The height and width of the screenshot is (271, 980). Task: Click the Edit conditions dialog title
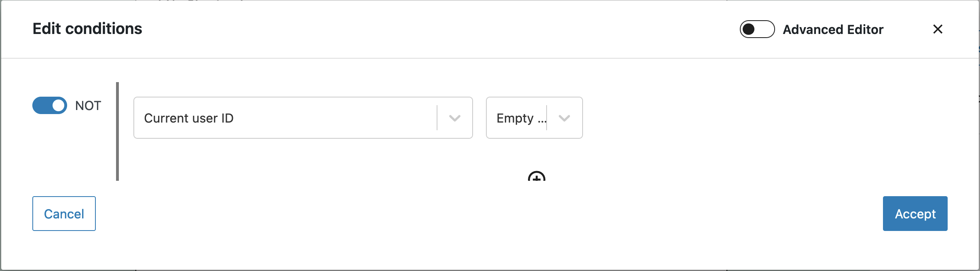(87, 29)
